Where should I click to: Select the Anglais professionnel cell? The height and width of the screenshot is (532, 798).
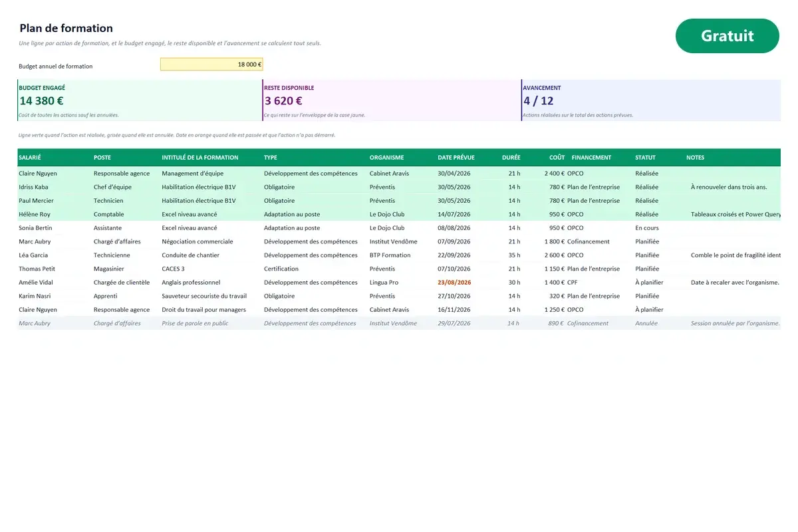(x=191, y=283)
